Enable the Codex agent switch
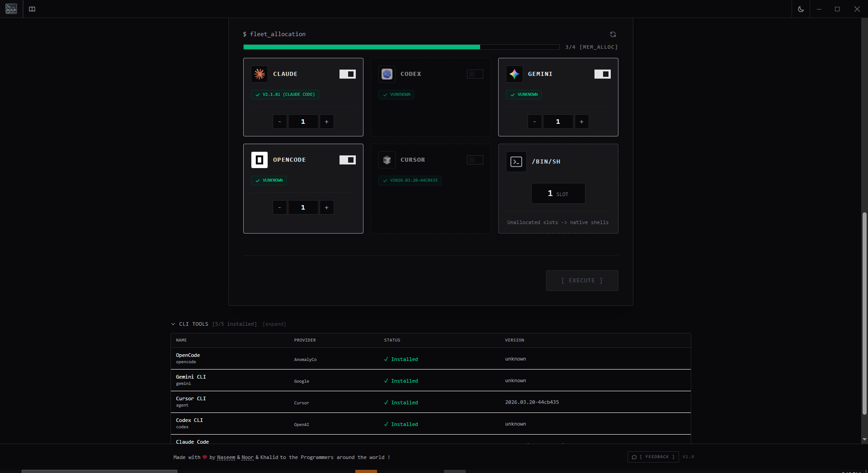 pyautogui.click(x=475, y=74)
